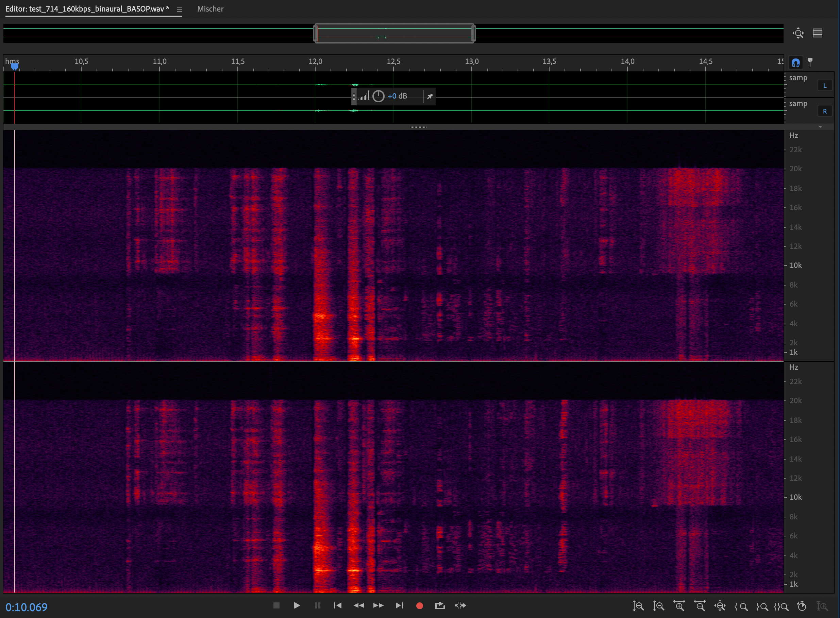Click the Zoom to Selection icon
The width and height of the screenshot is (840, 618).
point(781,606)
